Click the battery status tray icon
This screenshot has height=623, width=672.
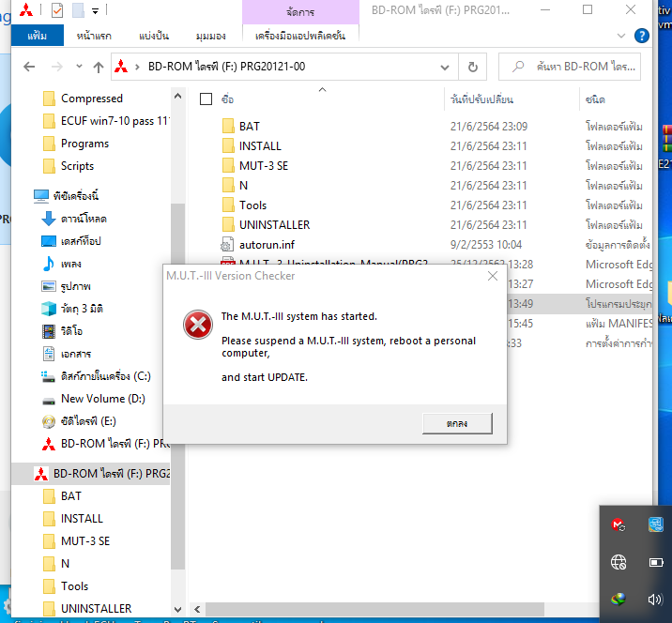pyautogui.click(x=656, y=562)
